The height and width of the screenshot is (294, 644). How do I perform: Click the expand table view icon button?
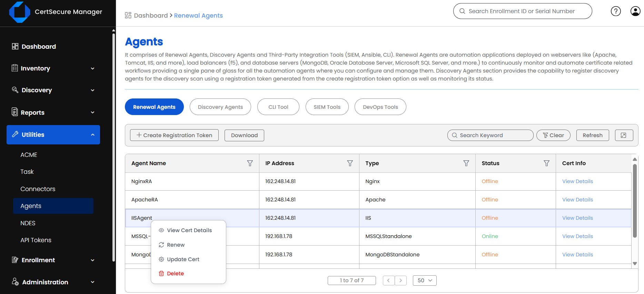(624, 135)
